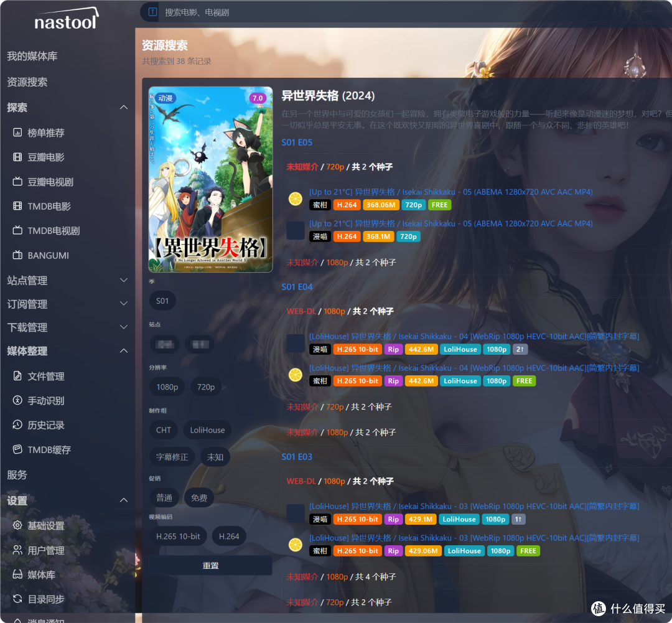Click the search box for movies and TV
672x623 pixels.
[x=311, y=12]
